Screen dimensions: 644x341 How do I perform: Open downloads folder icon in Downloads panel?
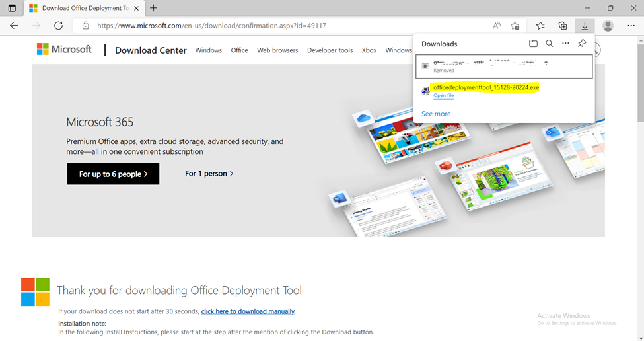pos(533,43)
